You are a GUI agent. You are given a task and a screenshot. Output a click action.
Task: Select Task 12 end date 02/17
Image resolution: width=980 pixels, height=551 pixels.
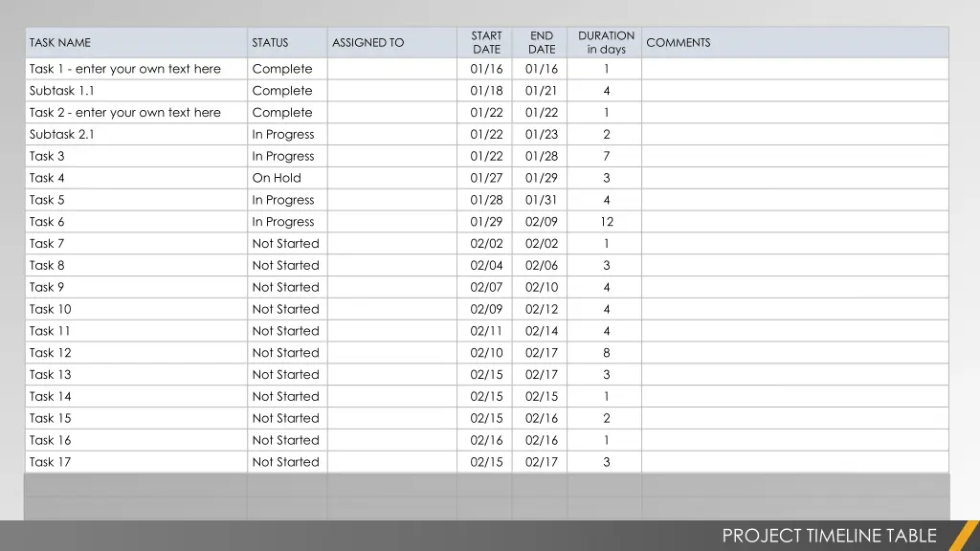542,353
